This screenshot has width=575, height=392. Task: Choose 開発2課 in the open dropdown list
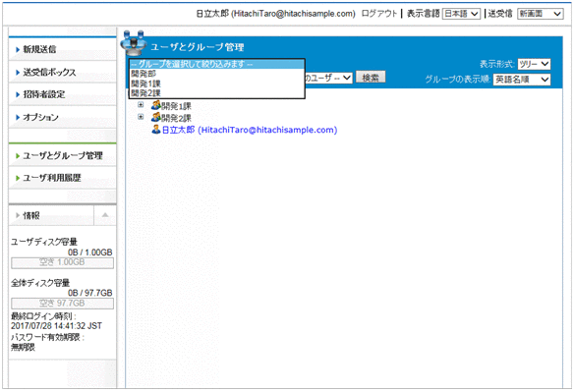pyautogui.click(x=216, y=92)
